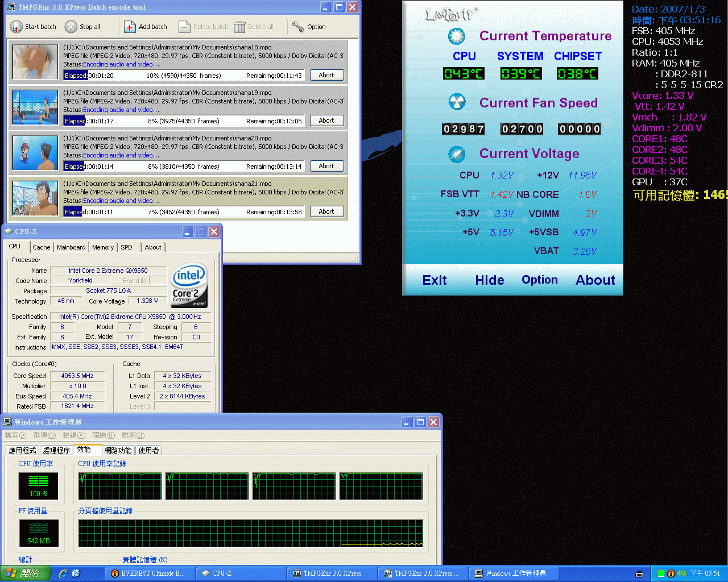The width and height of the screenshot is (728, 582).
Task: Switch to 效能 tab in Task Manager
Action: (x=87, y=450)
